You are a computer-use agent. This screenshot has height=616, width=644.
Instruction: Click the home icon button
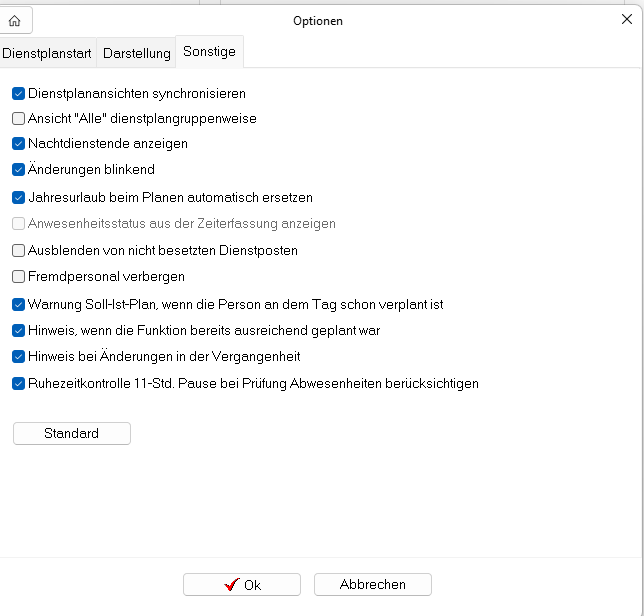coord(15,21)
